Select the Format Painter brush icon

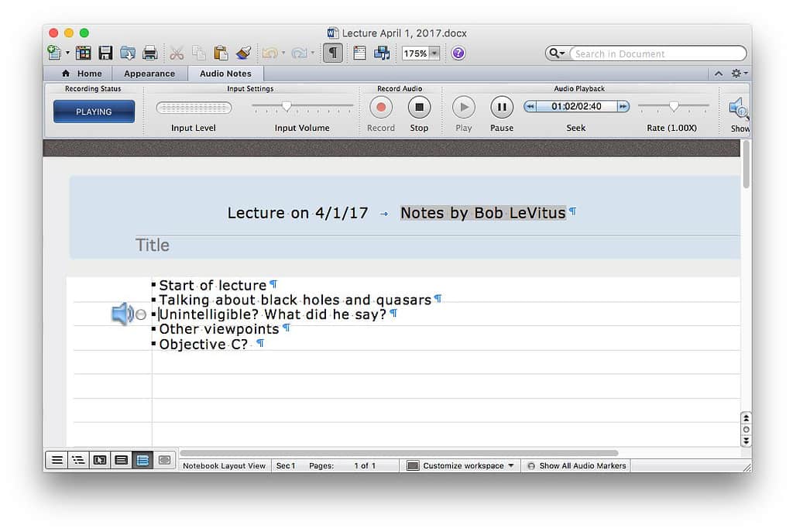pos(243,53)
